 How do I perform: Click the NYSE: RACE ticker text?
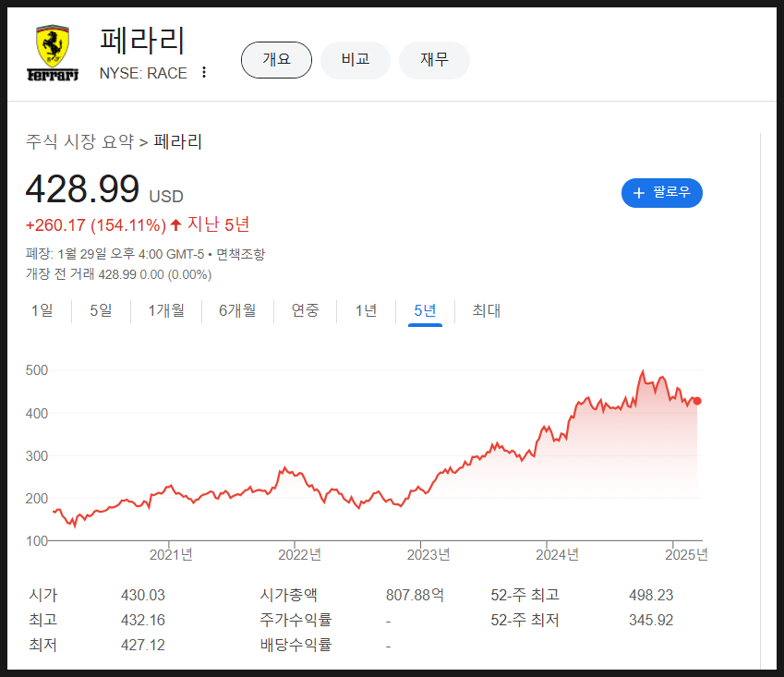[143, 73]
